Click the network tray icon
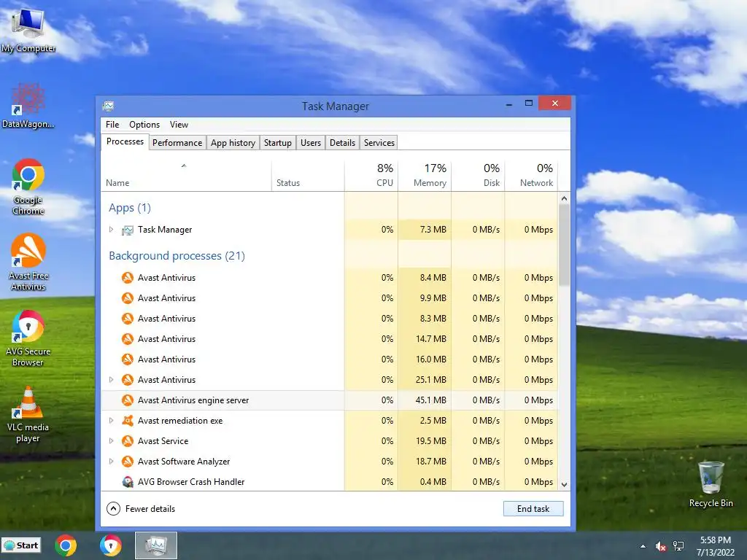 click(x=678, y=546)
